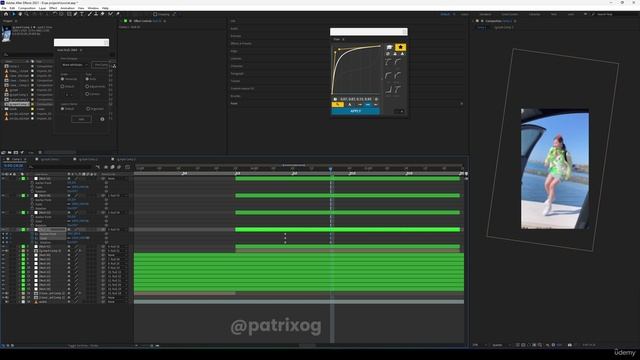Select the bottom-right radio option above Apply
Viewport: 640px width, 360px height.
88,109
